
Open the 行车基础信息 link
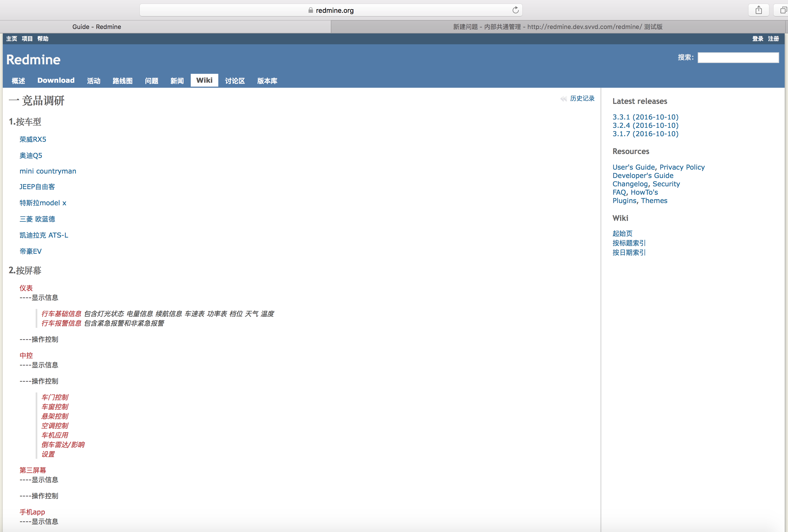pyautogui.click(x=61, y=314)
